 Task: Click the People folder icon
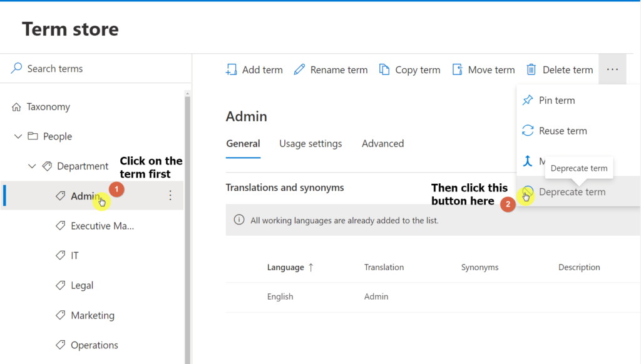click(33, 136)
